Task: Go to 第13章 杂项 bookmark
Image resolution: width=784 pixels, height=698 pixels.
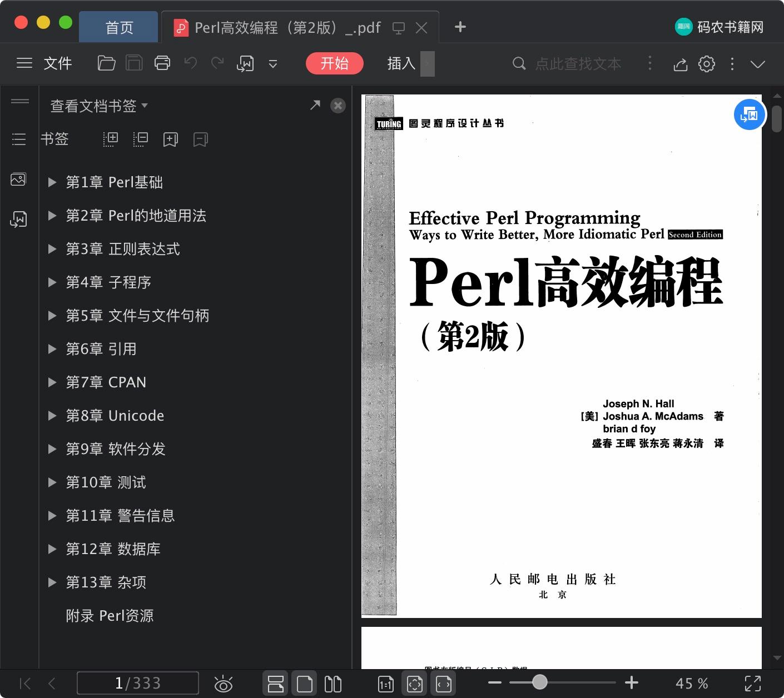Action: click(106, 582)
